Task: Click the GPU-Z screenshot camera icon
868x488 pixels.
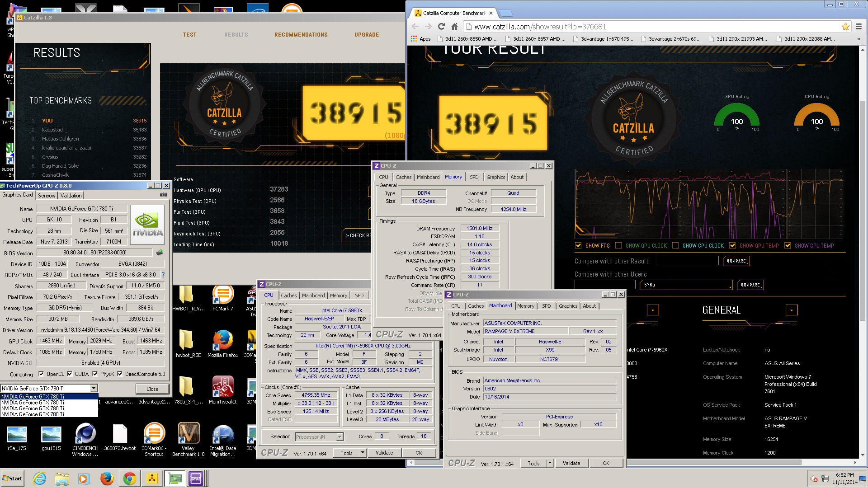Action: pos(163,195)
